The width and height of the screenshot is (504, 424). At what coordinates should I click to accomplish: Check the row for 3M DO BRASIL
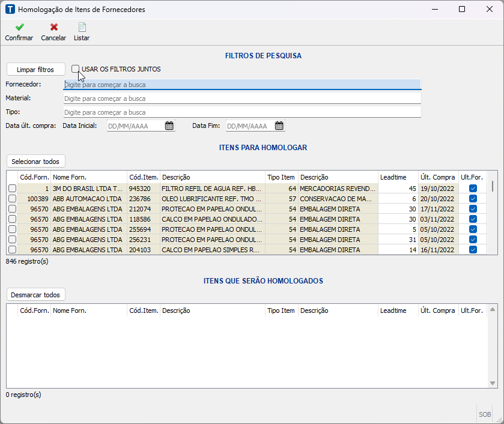coord(12,189)
